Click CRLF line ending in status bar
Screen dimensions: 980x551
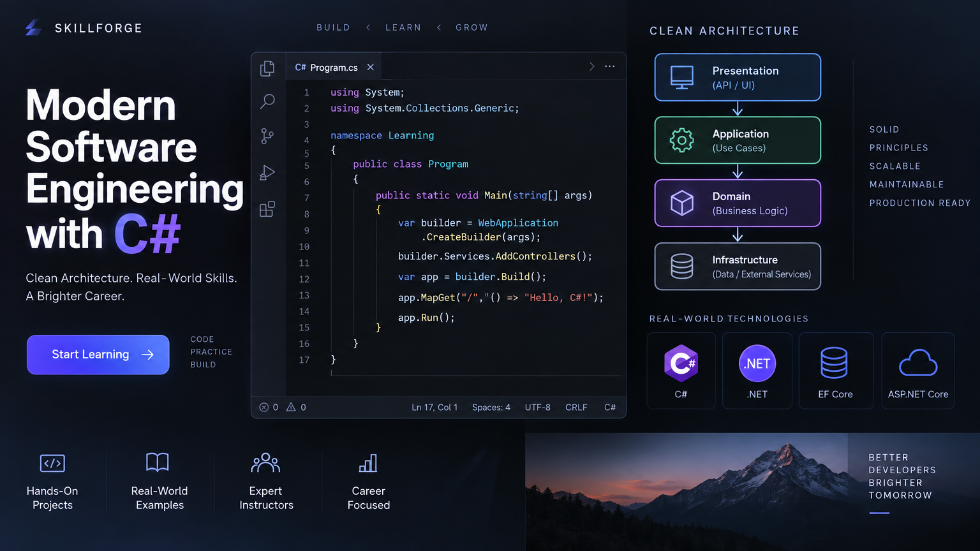coord(576,407)
